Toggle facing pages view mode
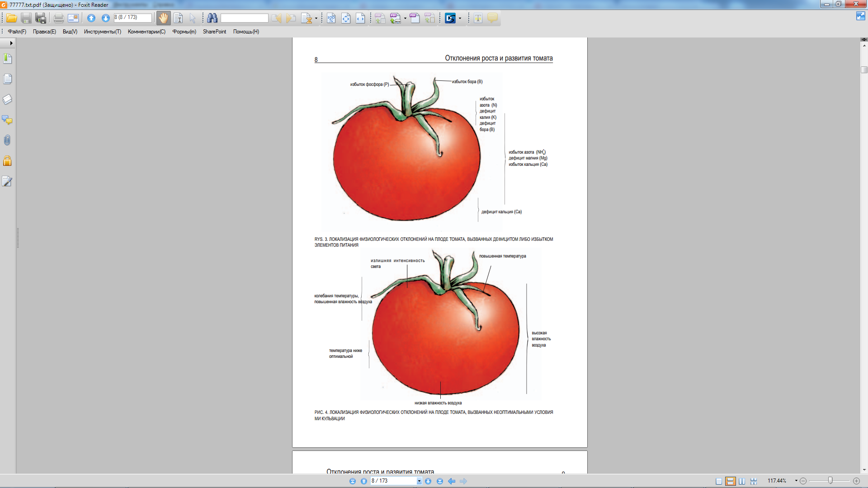Screen dimensions: 868x488 pyautogui.click(x=742, y=481)
